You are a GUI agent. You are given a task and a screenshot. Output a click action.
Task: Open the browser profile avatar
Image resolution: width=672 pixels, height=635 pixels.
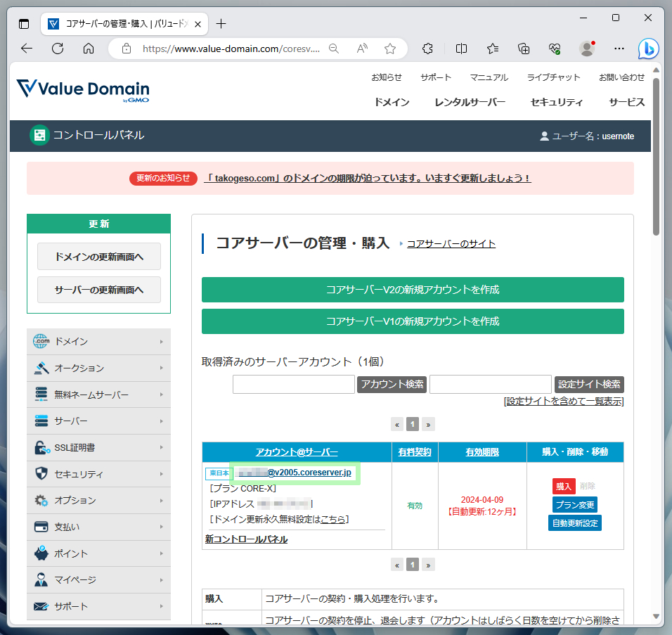point(587,49)
